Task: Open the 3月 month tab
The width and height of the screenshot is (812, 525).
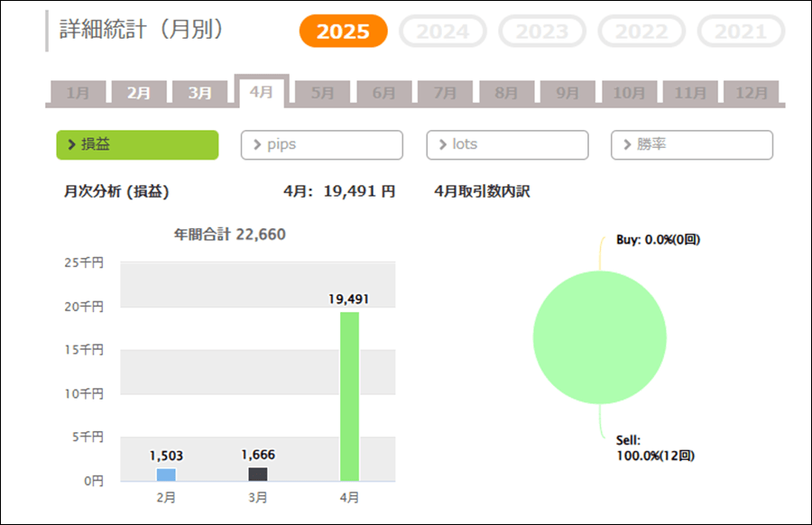Action: coord(200,92)
